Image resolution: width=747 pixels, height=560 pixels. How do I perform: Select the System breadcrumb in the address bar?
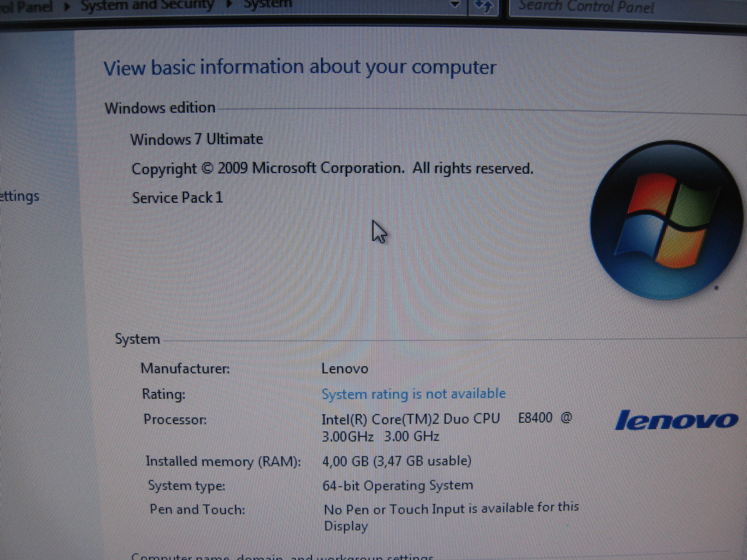pyautogui.click(x=268, y=4)
